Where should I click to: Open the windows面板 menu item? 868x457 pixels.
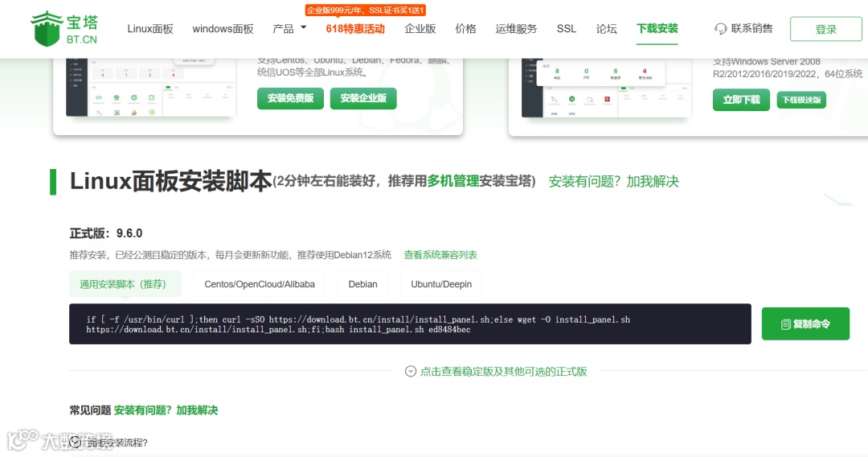223,29
